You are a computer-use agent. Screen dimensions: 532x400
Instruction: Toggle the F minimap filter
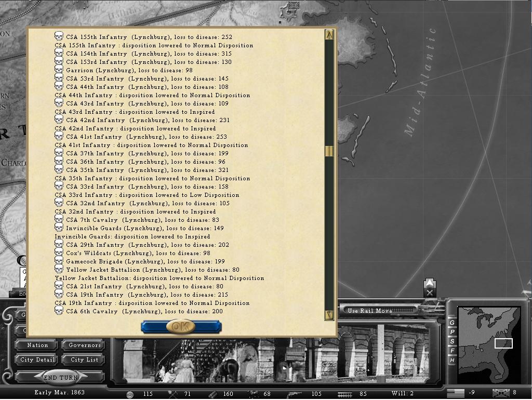pos(452,351)
